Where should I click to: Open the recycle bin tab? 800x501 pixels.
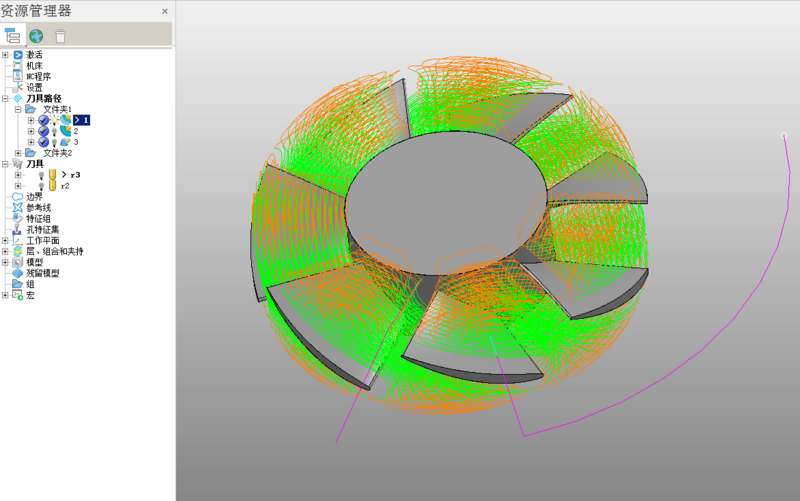60,36
